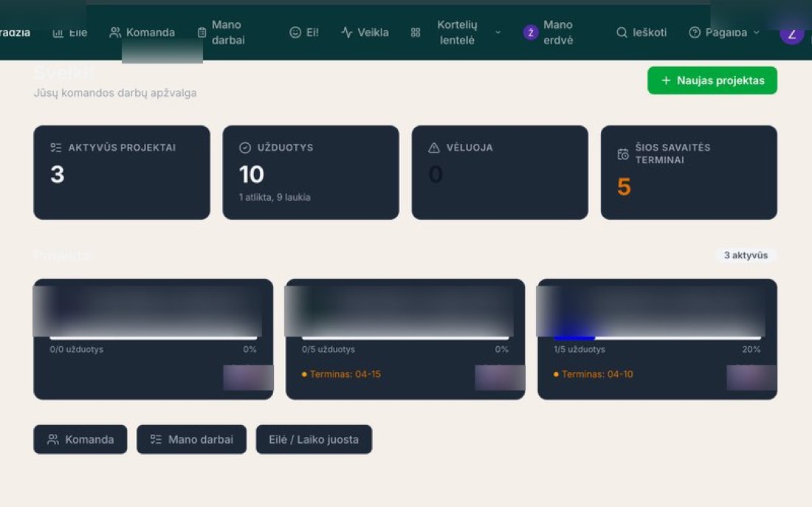Click the Ieškoti magnifier icon
Image resolution: width=812 pixels, height=507 pixels.
[622, 32]
